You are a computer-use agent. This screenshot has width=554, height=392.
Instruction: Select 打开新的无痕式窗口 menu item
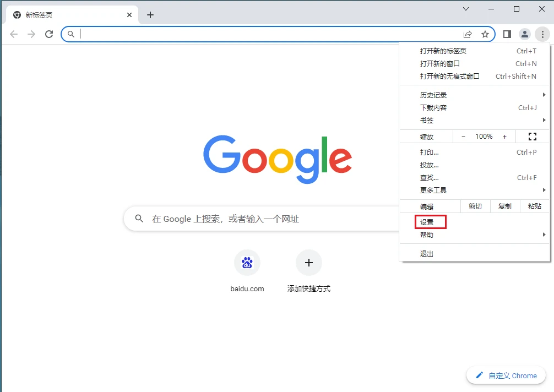[475, 77]
